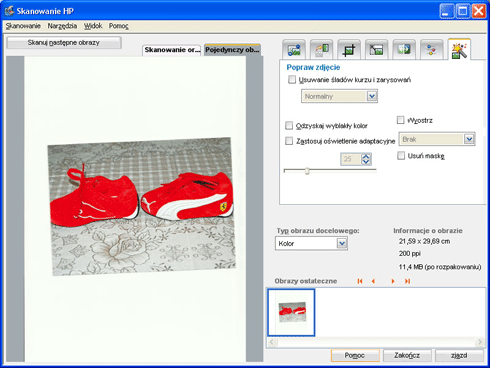
Task: Enable Usuwanie śladów kurzu i zarysowań
Action: click(x=292, y=80)
